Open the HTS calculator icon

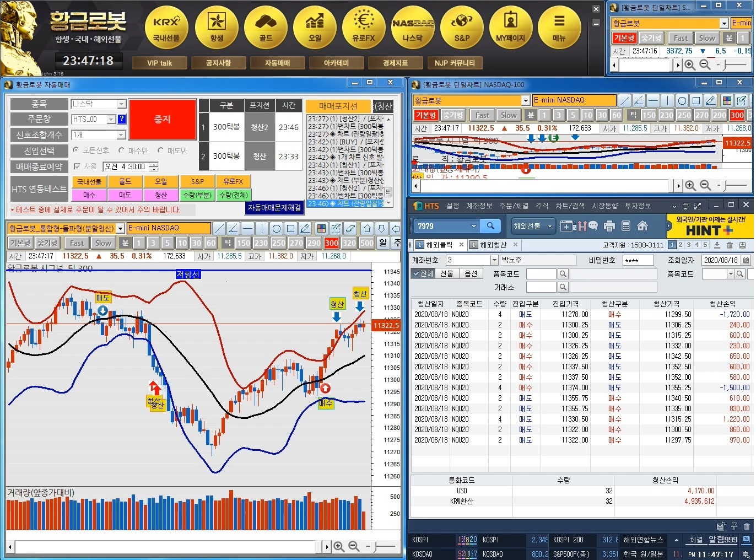(x=625, y=226)
